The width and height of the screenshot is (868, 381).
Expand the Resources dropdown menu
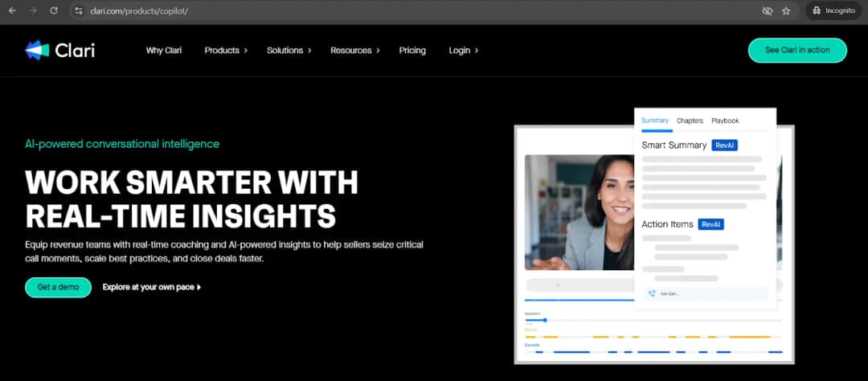355,51
